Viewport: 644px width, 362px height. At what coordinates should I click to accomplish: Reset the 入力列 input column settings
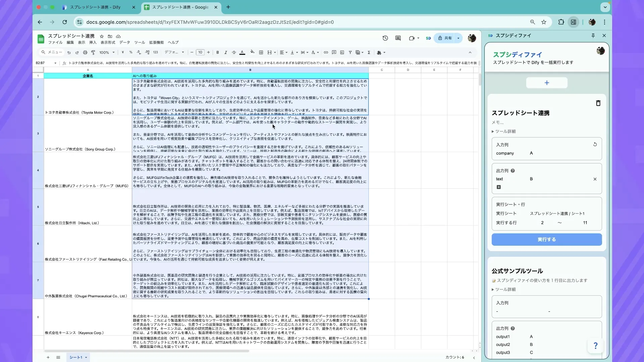(x=595, y=144)
